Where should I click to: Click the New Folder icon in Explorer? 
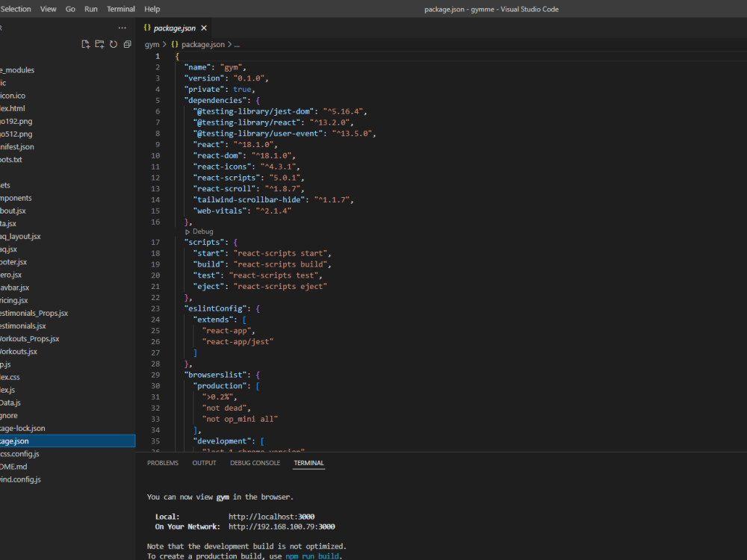tap(99, 43)
